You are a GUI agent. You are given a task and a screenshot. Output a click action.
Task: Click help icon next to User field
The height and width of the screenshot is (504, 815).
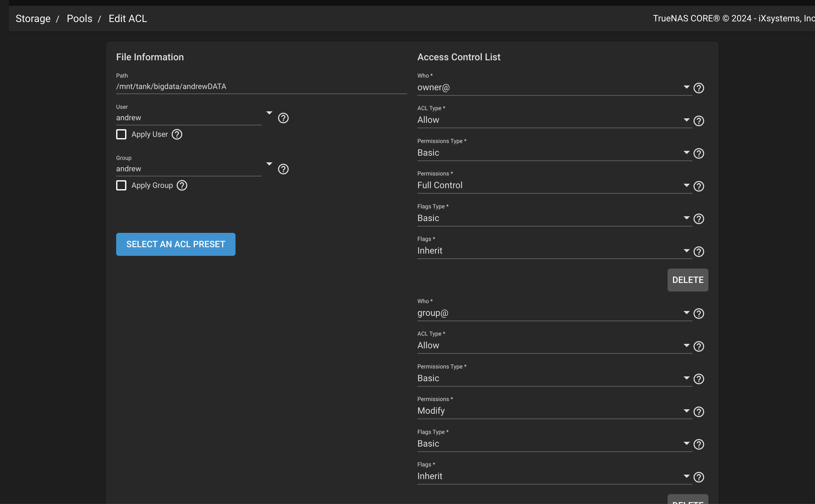coord(283,118)
